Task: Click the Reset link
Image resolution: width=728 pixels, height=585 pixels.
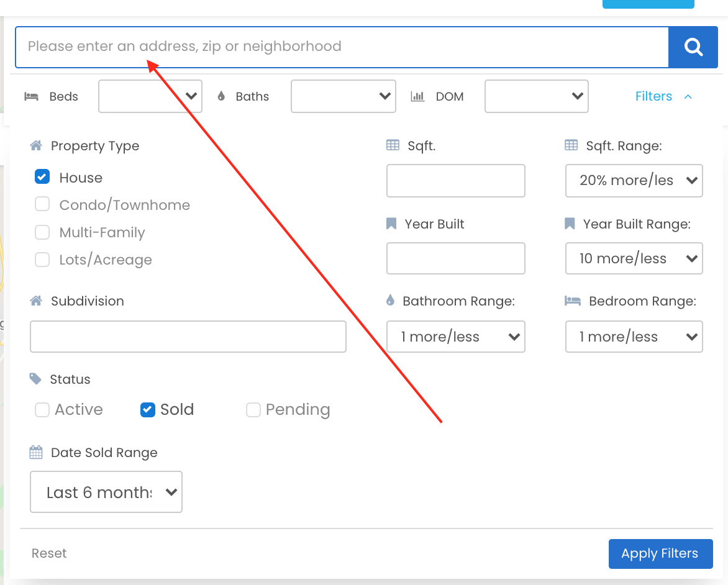Action: pyautogui.click(x=48, y=553)
